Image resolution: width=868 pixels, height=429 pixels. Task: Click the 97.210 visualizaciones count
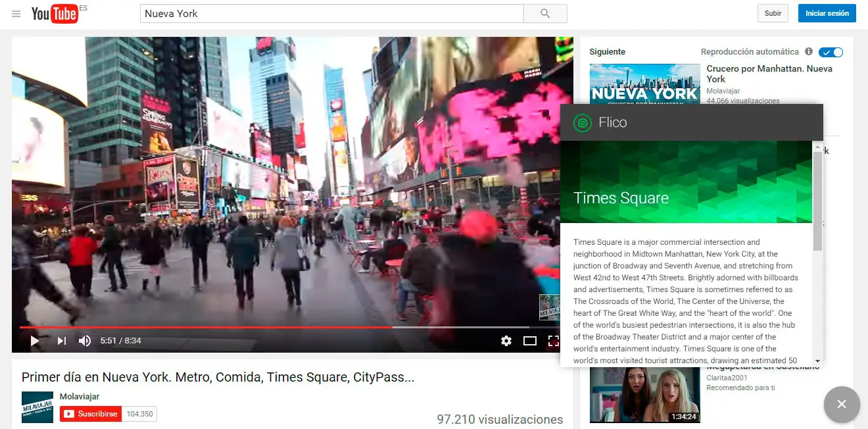pyautogui.click(x=500, y=419)
